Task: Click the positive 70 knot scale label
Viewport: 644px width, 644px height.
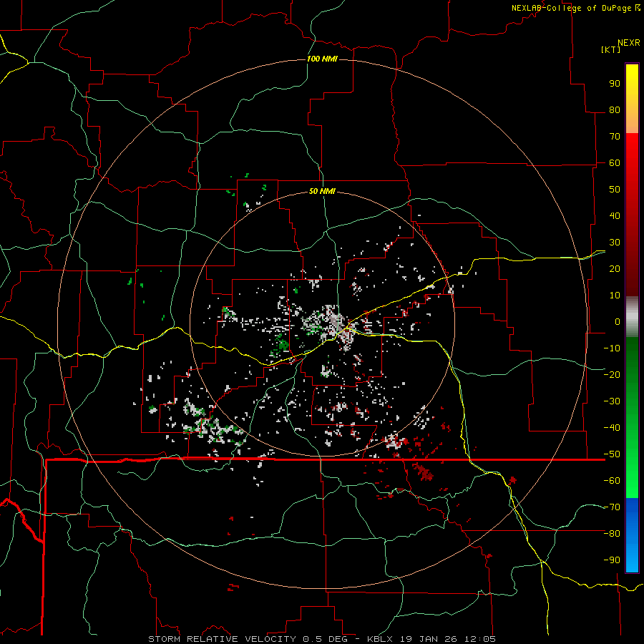Action: 615,137
